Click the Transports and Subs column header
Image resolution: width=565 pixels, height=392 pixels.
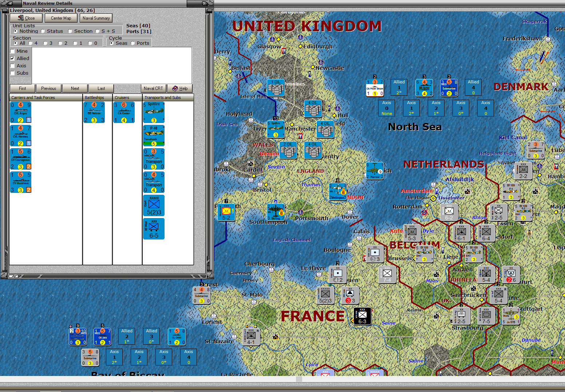168,98
